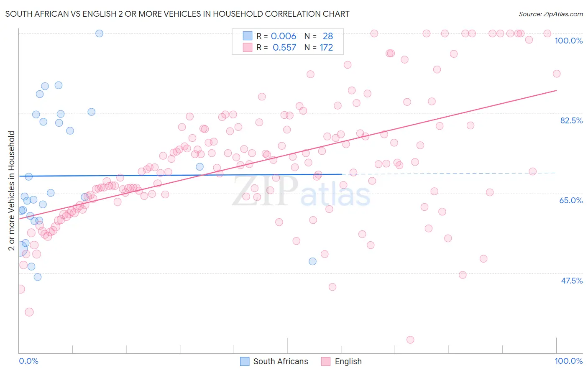This screenshot has width=588, height=373.
Task: Select the English legend label
Action: [x=348, y=361]
